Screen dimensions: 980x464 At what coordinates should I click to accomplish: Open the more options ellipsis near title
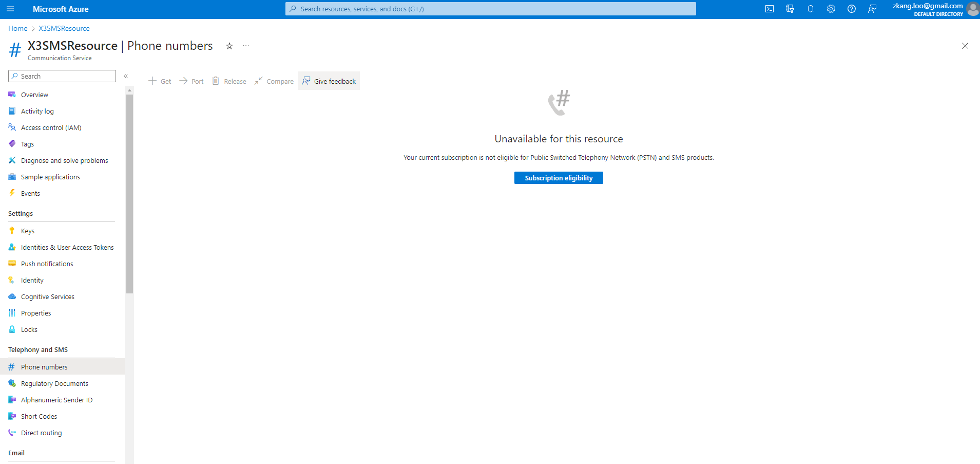point(246,46)
